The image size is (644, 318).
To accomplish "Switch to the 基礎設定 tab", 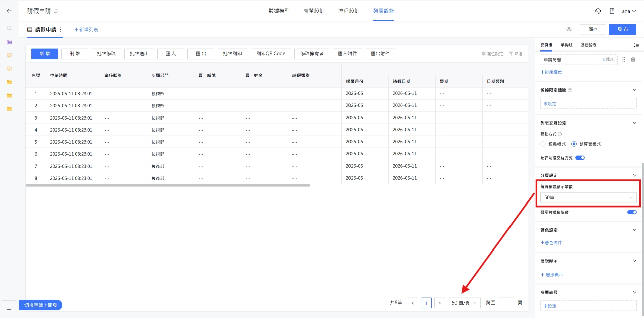I will pos(589,45).
